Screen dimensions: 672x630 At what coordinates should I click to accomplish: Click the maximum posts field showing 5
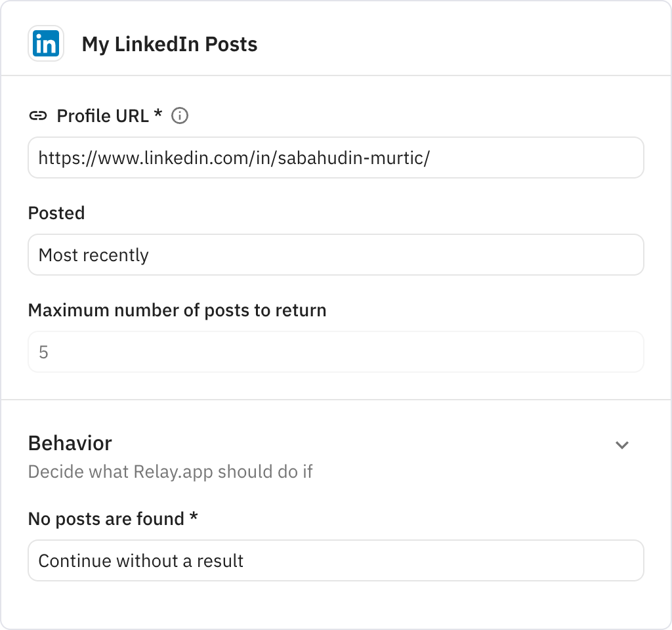pyautogui.click(x=336, y=352)
